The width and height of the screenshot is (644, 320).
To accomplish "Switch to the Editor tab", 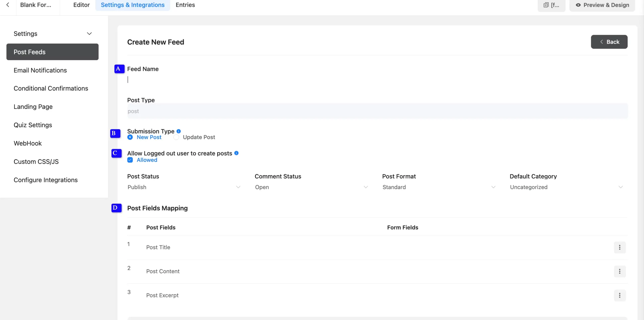I will pyautogui.click(x=82, y=5).
